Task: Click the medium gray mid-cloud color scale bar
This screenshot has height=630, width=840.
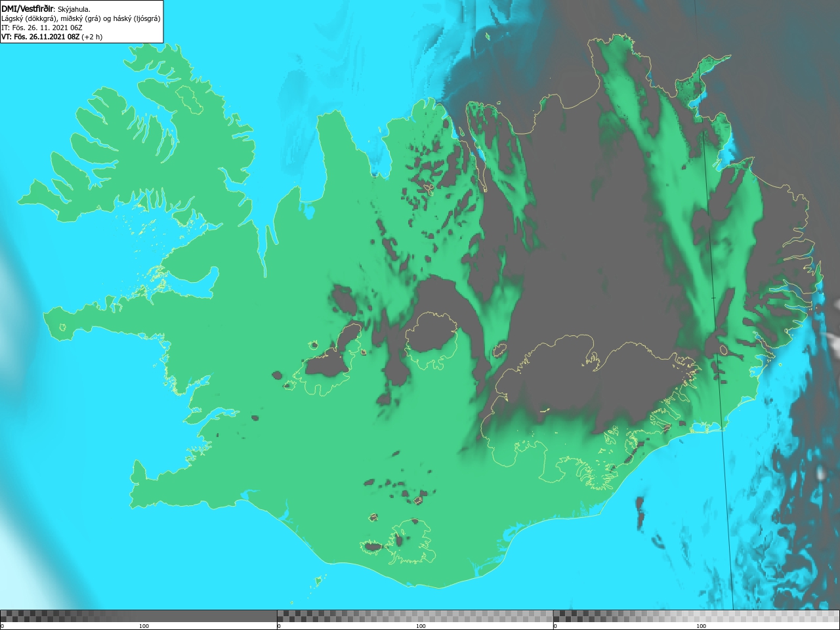Action: [415, 616]
